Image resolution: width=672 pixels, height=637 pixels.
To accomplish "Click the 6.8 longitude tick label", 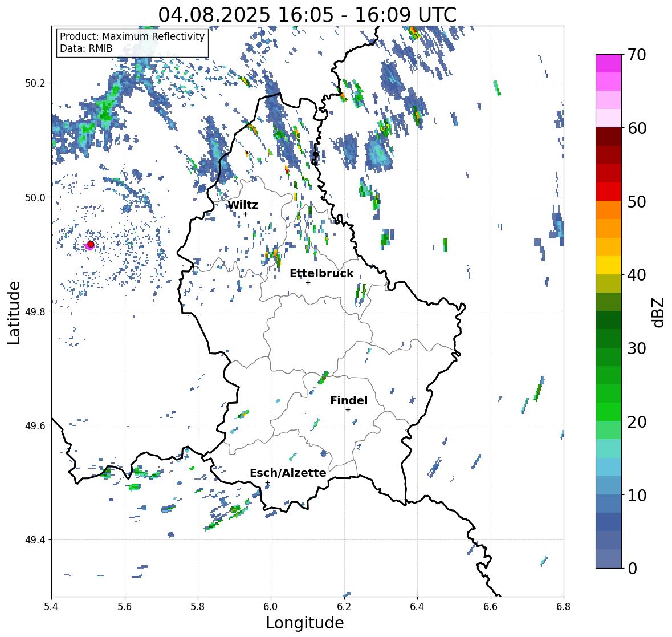I will 564,606.
